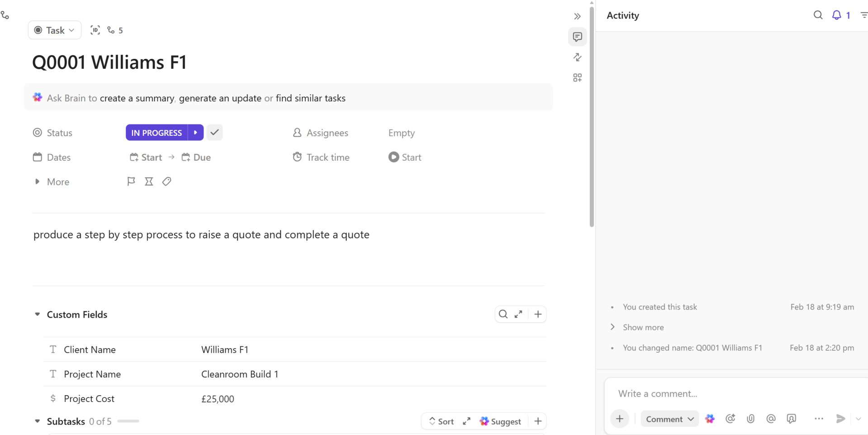Copy the task ID icon
The width and height of the screenshot is (868, 435).
tap(95, 30)
